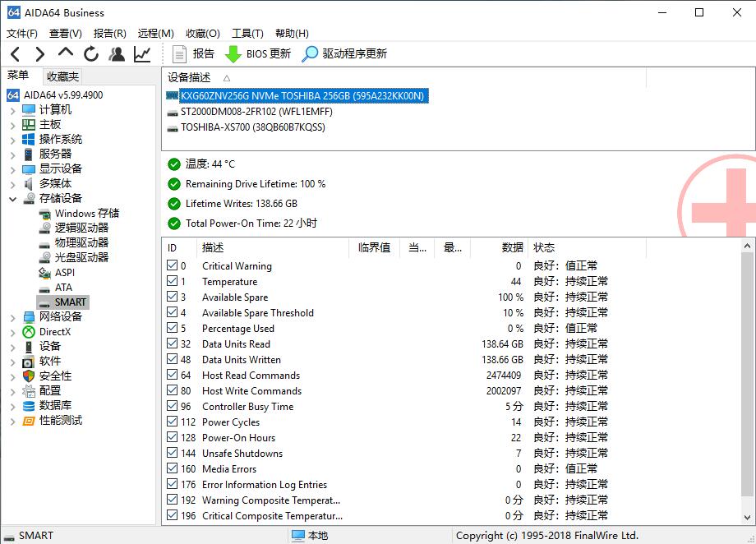756x544 pixels.
Task: Sort by the 临界值 column header
Action: click(x=374, y=248)
